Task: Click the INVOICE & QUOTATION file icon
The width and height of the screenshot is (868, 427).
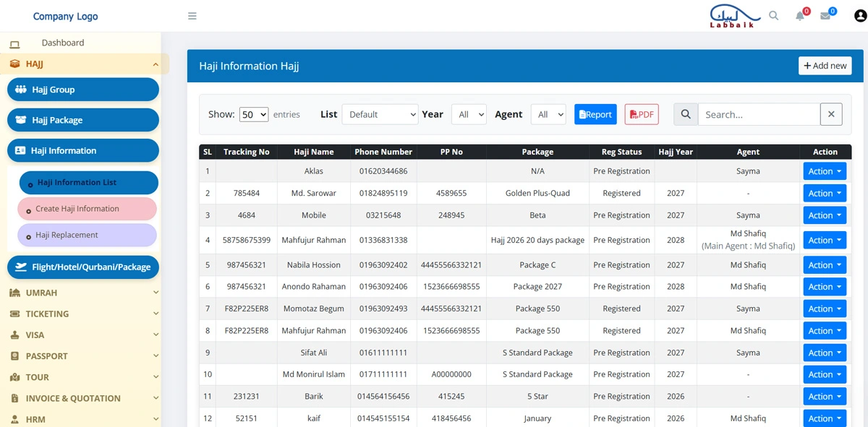Action: point(14,398)
